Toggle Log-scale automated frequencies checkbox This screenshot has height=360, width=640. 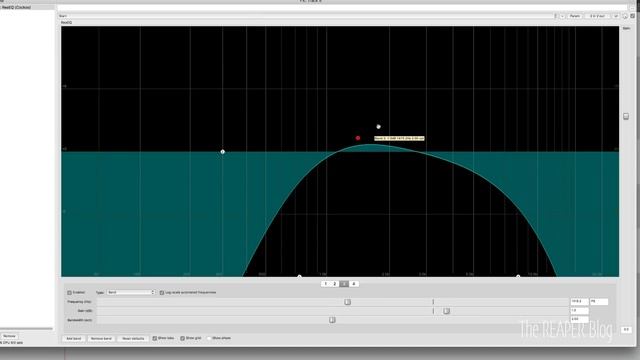[162, 293]
